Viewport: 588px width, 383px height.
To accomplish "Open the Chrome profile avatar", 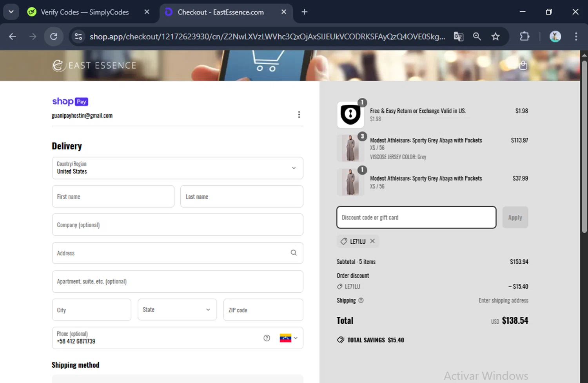I will [555, 36].
